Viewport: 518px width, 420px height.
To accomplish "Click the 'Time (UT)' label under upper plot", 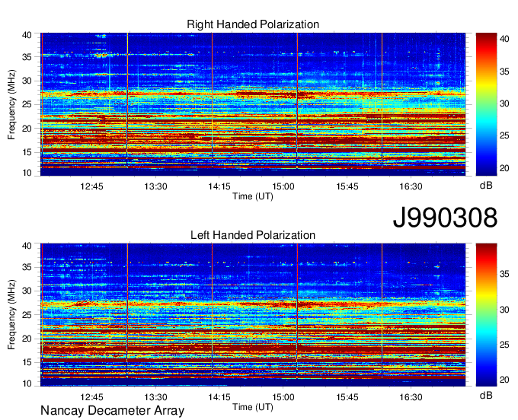I will [x=253, y=196].
